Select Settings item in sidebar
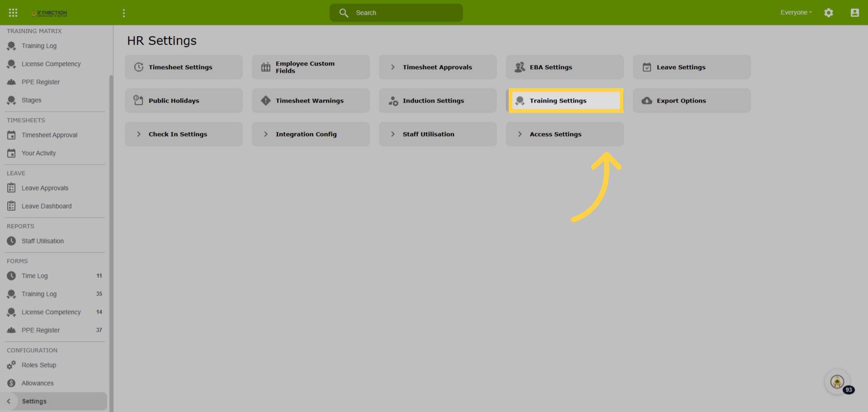 pos(54,401)
